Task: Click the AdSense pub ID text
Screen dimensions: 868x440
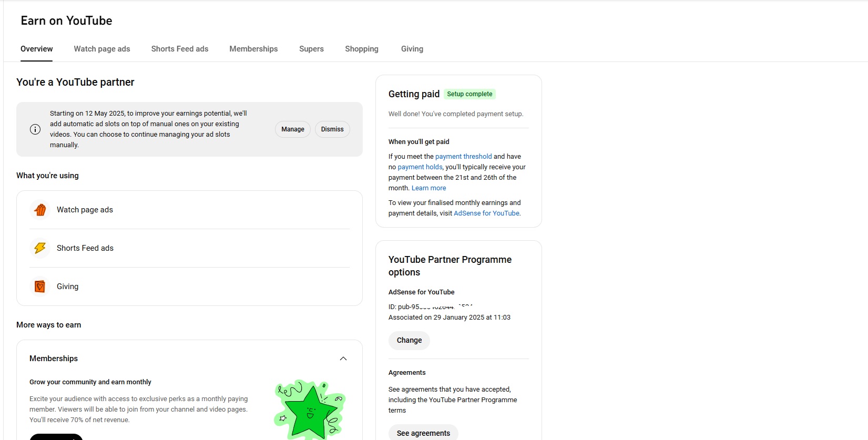Action: click(x=431, y=307)
